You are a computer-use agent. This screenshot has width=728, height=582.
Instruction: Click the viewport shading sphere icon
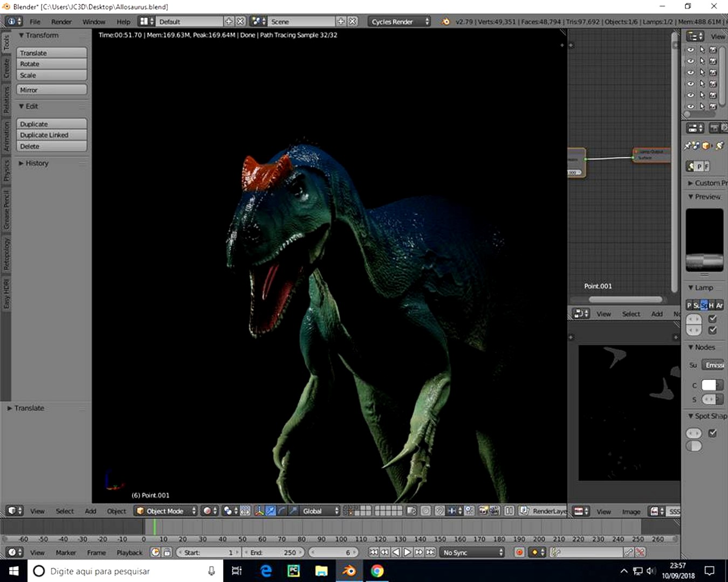209,510
